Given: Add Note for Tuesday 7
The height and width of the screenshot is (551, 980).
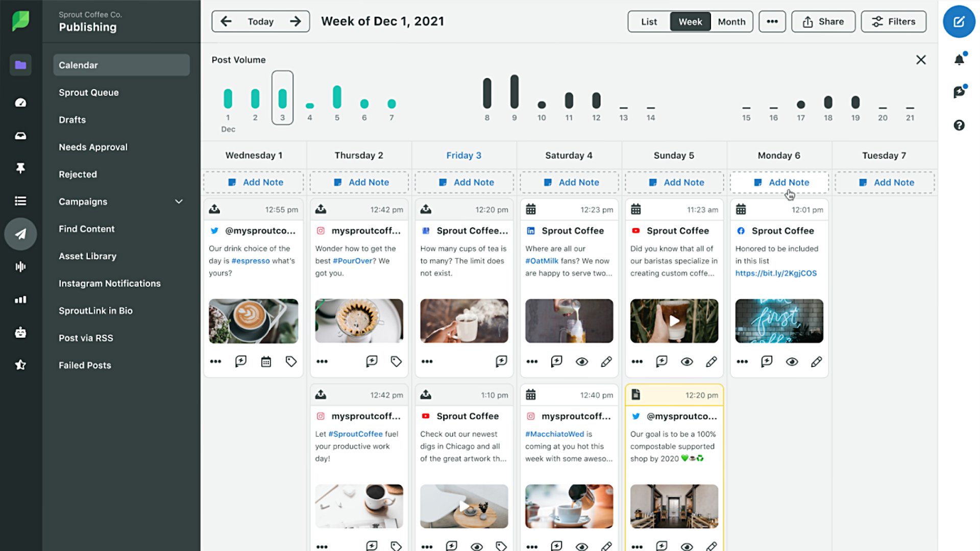Looking at the screenshot, I should (885, 182).
